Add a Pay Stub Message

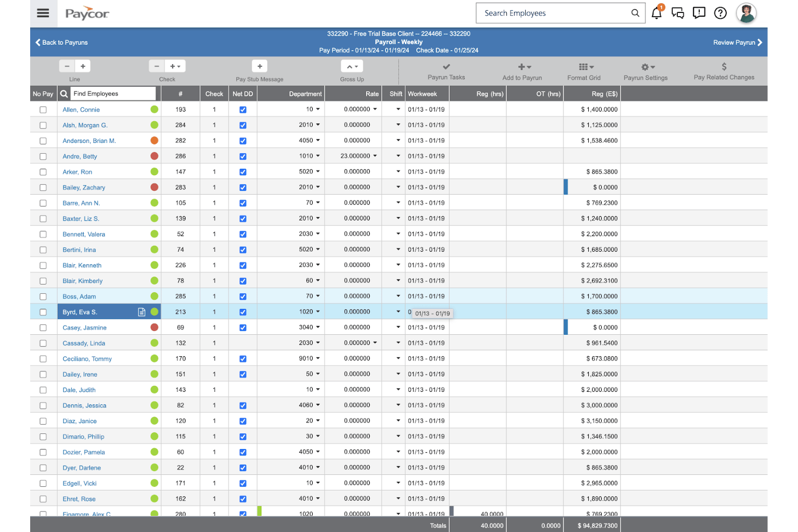point(260,66)
